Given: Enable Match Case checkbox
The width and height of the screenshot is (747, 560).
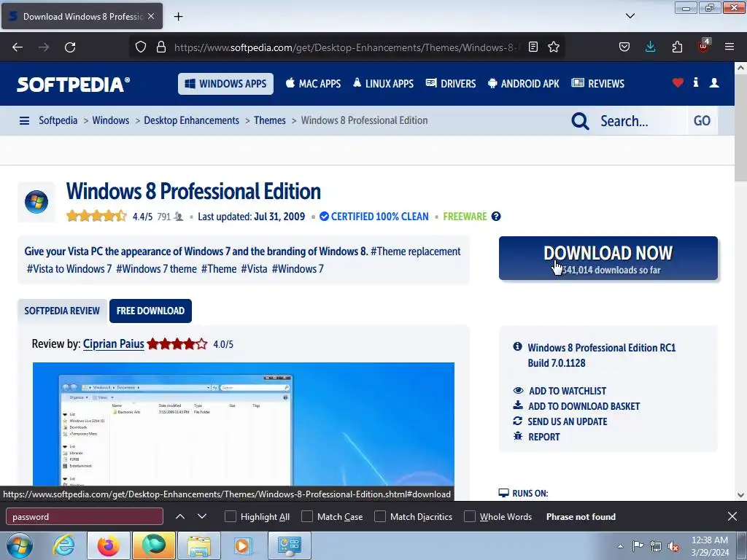Looking at the screenshot, I should [x=307, y=517].
